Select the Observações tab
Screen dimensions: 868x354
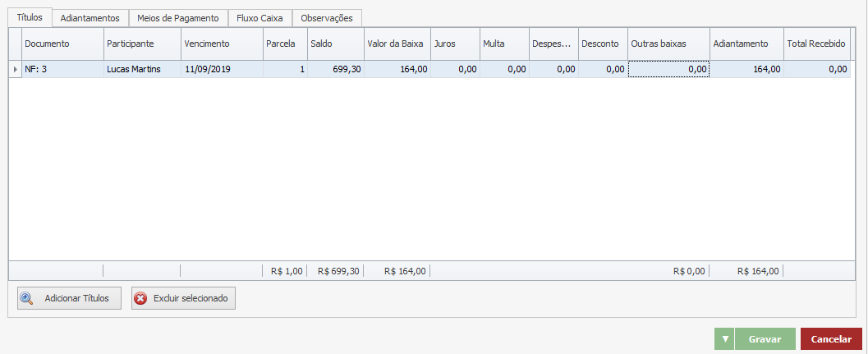tap(327, 18)
